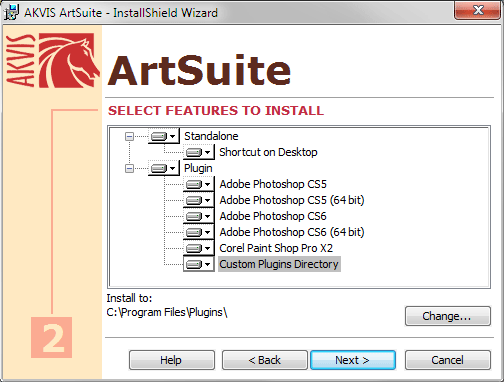Open the Plugin feature install-state dropdown
504x382 pixels.
click(x=164, y=168)
